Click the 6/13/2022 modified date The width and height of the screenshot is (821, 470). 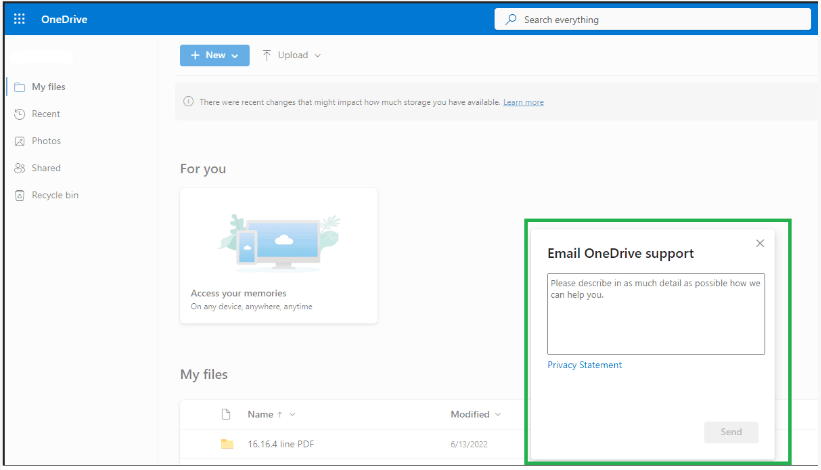point(469,444)
